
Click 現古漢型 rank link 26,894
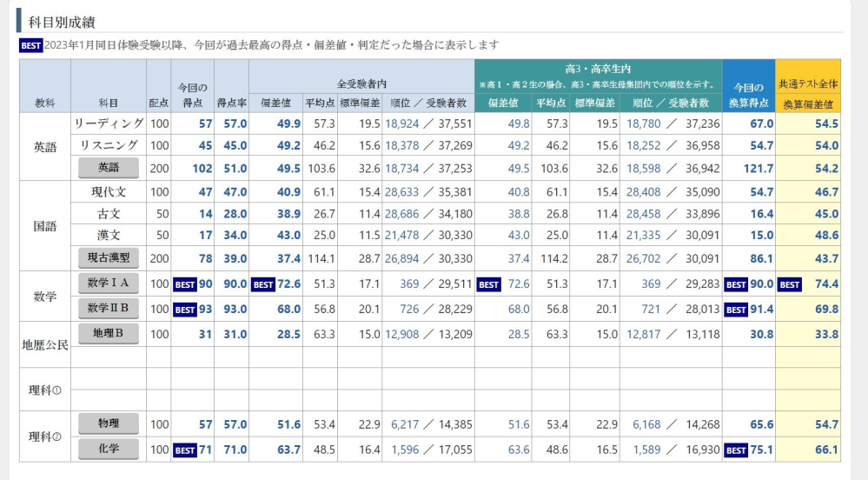402,258
